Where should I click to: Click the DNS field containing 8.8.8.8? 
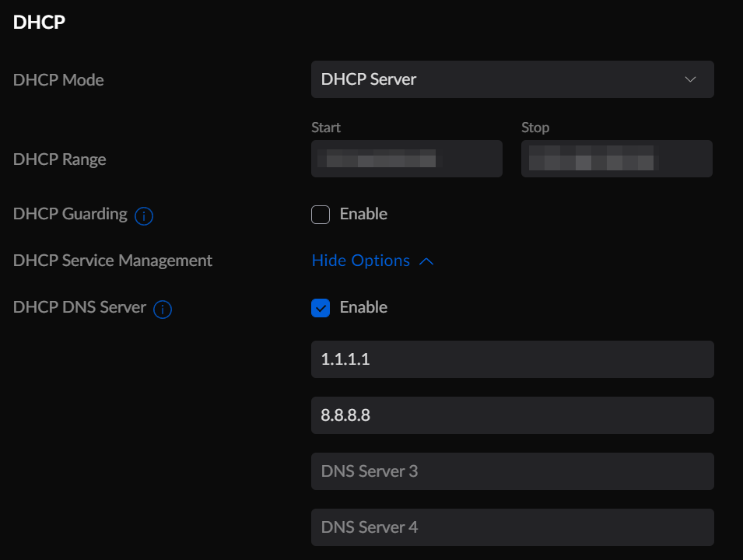512,415
